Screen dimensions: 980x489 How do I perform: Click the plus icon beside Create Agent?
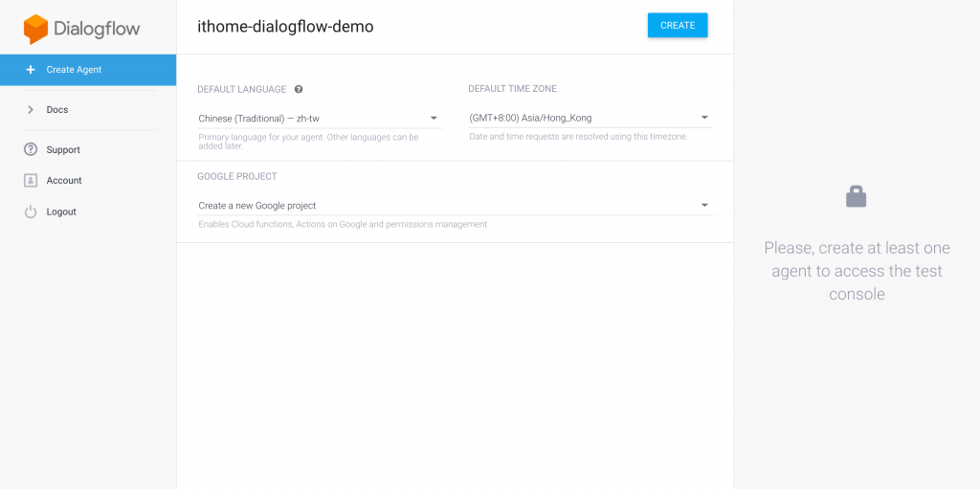tap(30, 70)
